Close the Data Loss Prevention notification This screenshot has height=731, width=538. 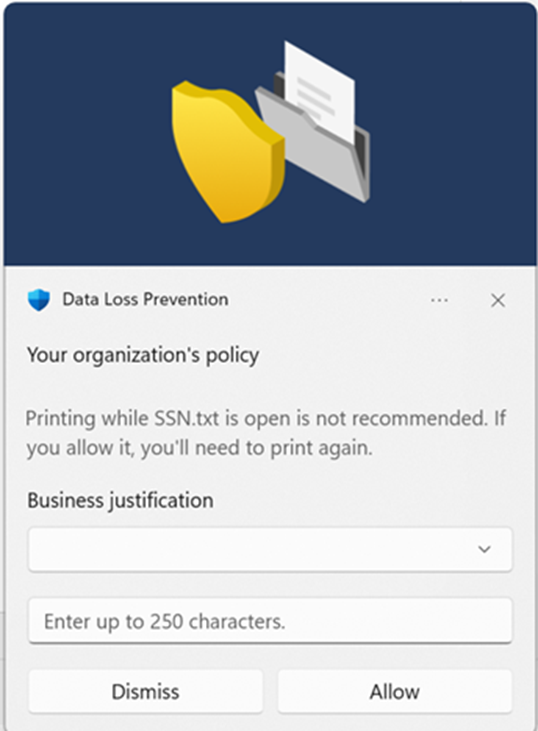[498, 300]
